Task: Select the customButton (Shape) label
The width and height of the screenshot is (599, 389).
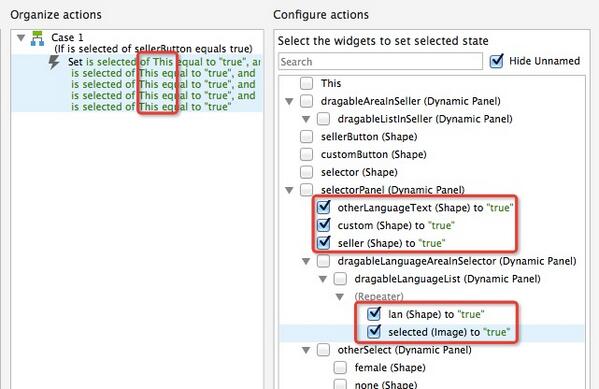Action: (x=374, y=154)
